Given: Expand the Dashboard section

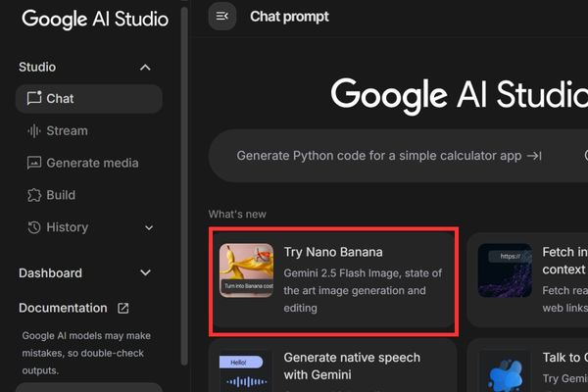Looking at the screenshot, I should (145, 272).
